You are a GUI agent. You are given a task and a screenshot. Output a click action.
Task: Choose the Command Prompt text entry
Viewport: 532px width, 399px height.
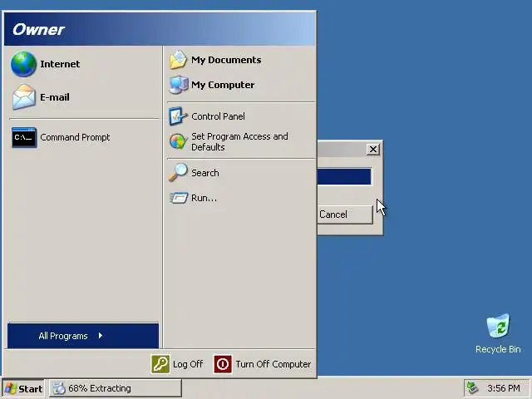[75, 137]
